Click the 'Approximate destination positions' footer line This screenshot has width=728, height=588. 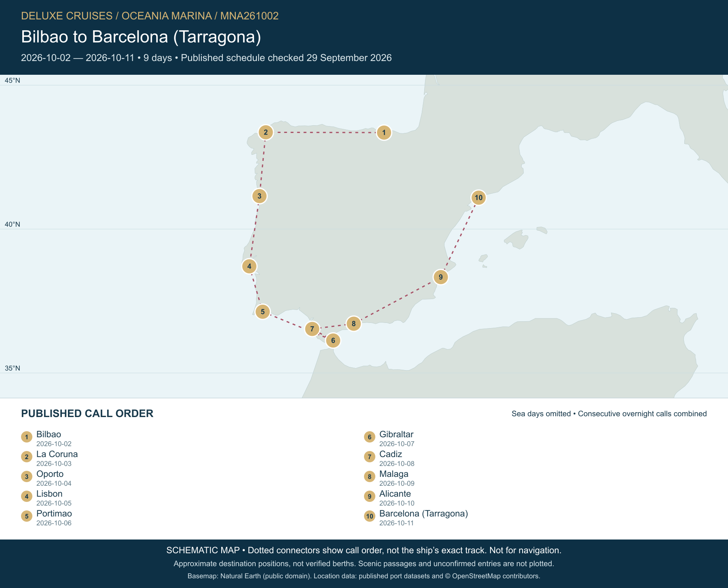click(x=364, y=564)
